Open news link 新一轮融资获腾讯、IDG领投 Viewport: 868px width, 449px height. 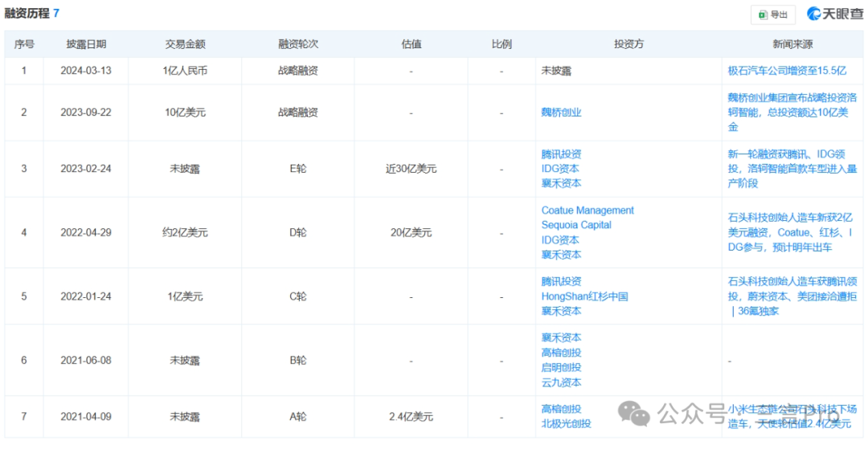pos(792,169)
